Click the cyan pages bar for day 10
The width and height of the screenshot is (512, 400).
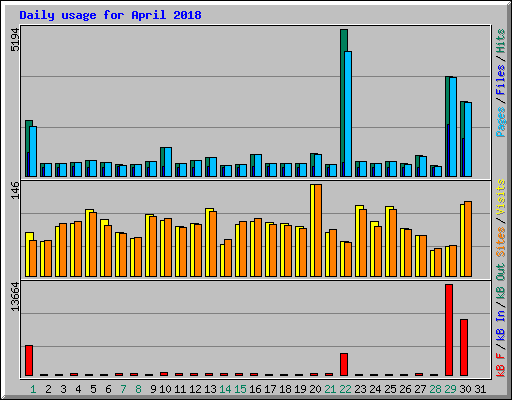[168, 162]
